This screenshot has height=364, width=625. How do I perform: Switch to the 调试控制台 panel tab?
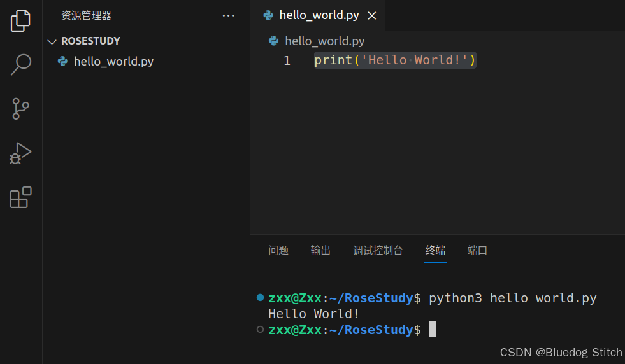378,250
